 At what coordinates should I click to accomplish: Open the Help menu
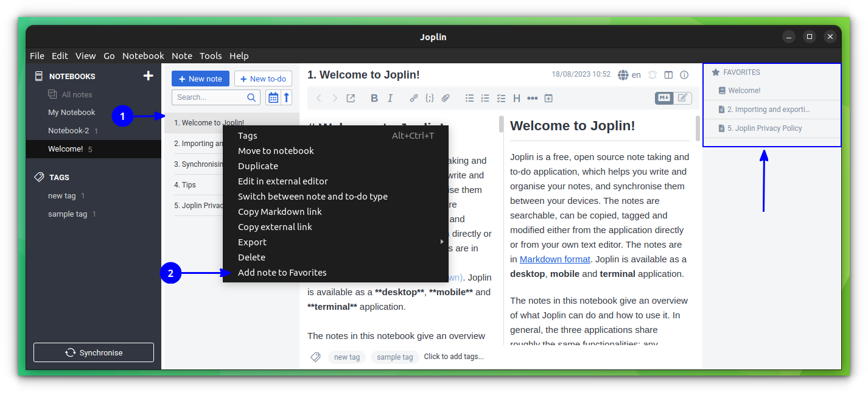click(x=239, y=55)
